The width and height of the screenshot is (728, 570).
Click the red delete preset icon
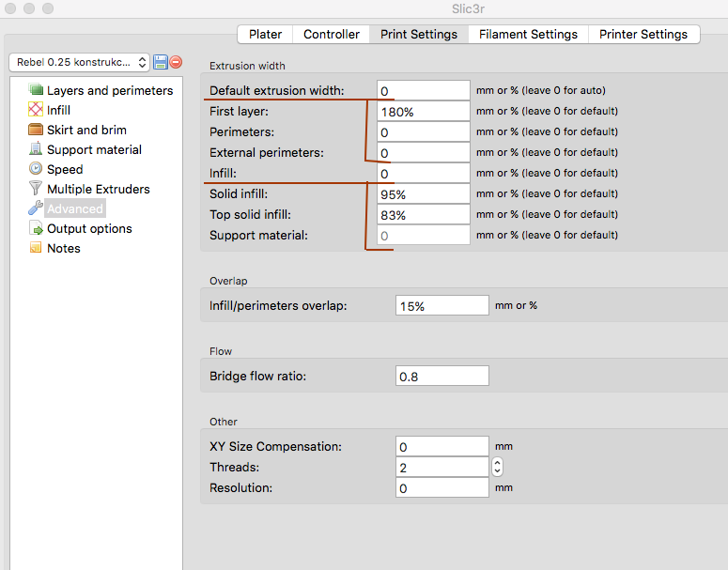(176, 62)
